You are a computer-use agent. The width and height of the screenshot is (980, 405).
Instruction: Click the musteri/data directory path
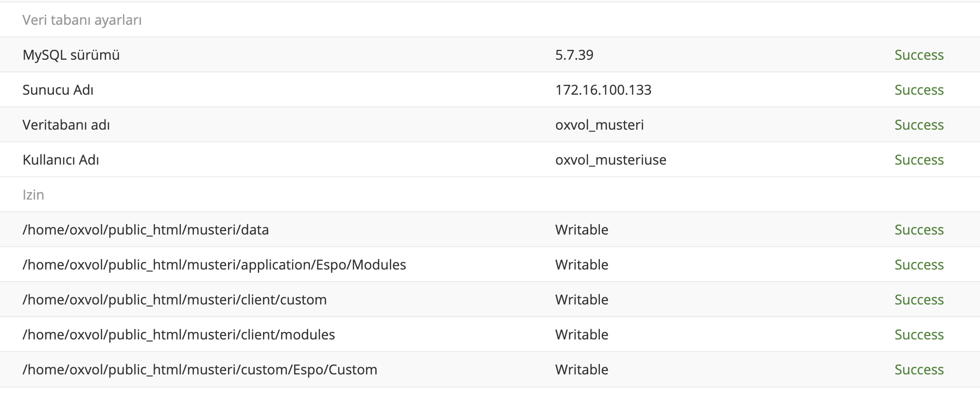click(x=145, y=230)
